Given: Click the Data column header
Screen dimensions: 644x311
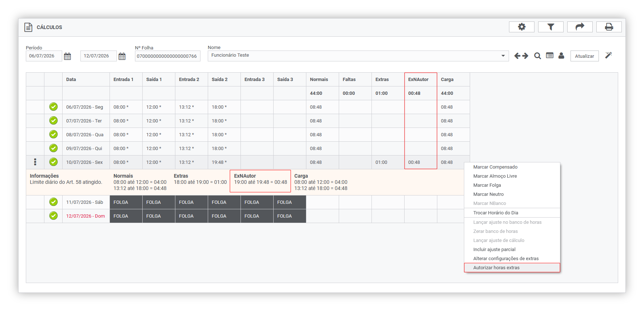Looking at the screenshot, I should click(86, 80).
